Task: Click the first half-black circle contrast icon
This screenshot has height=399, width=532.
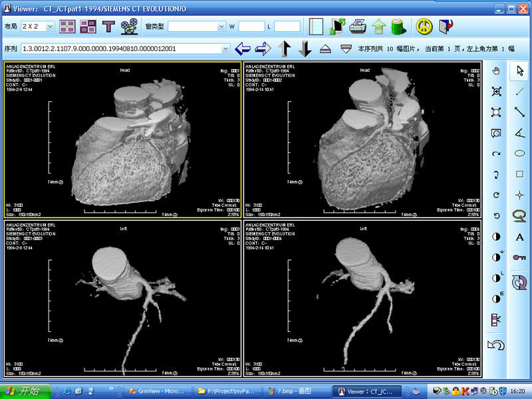Action: click(x=495, y=237)
